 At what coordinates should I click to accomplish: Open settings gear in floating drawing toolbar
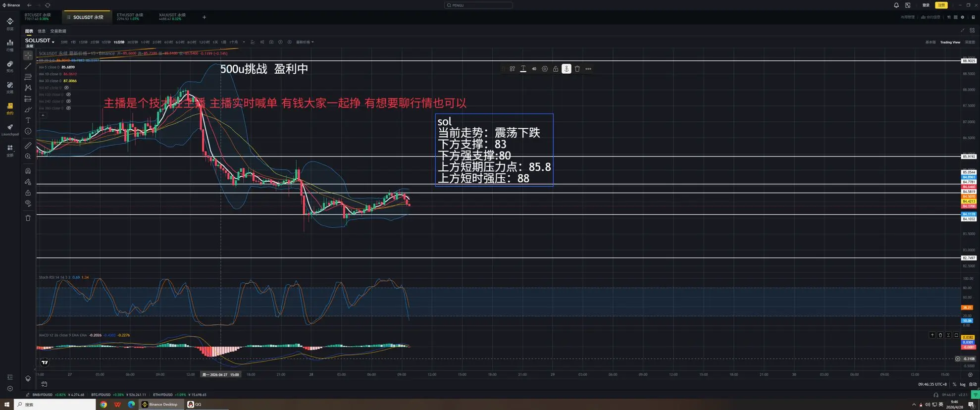pyautogui.click(x=545, y=69)
